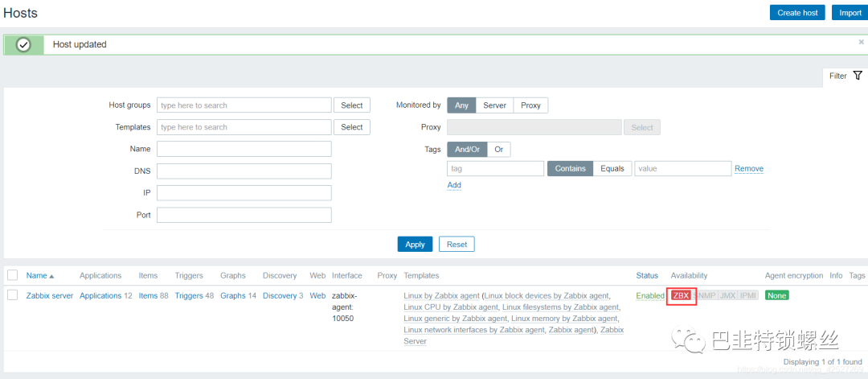The image size is (868, 379).
Task: Click the DNS filter field
Action: coord(244,171)
